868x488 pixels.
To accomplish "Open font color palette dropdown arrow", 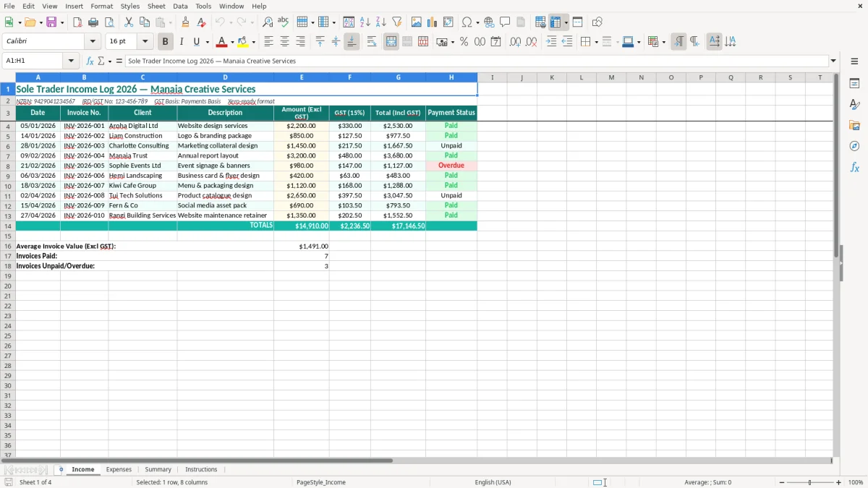I will point(232,42).
